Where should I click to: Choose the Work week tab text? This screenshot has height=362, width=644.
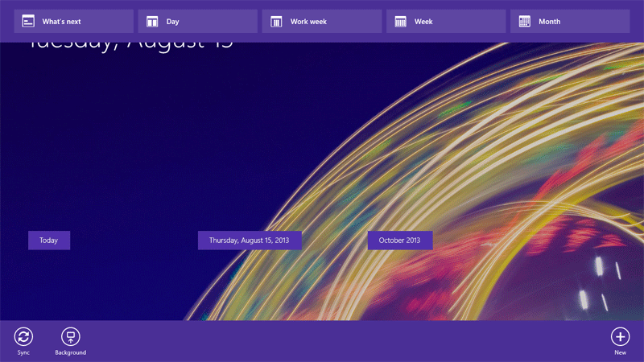point(308,22)
